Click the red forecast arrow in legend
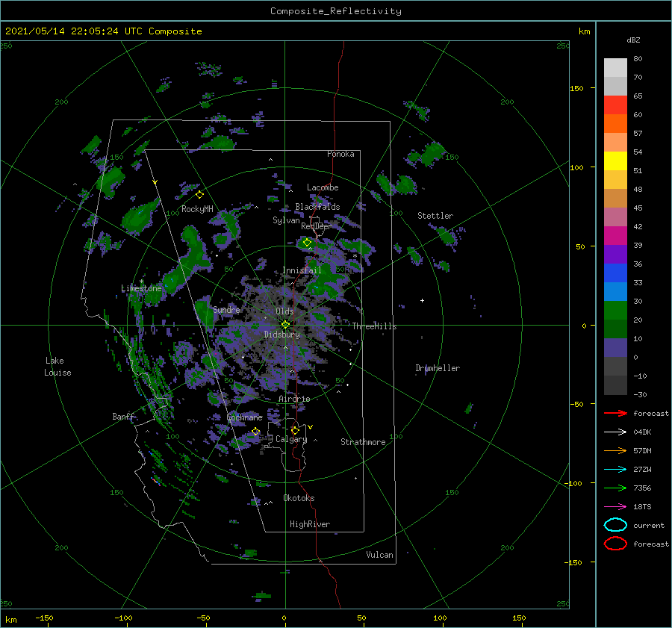 615,413
